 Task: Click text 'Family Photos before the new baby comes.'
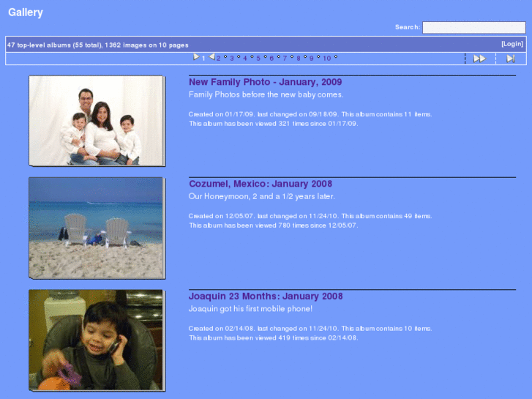pyautogui.click(x=266, y=94)
